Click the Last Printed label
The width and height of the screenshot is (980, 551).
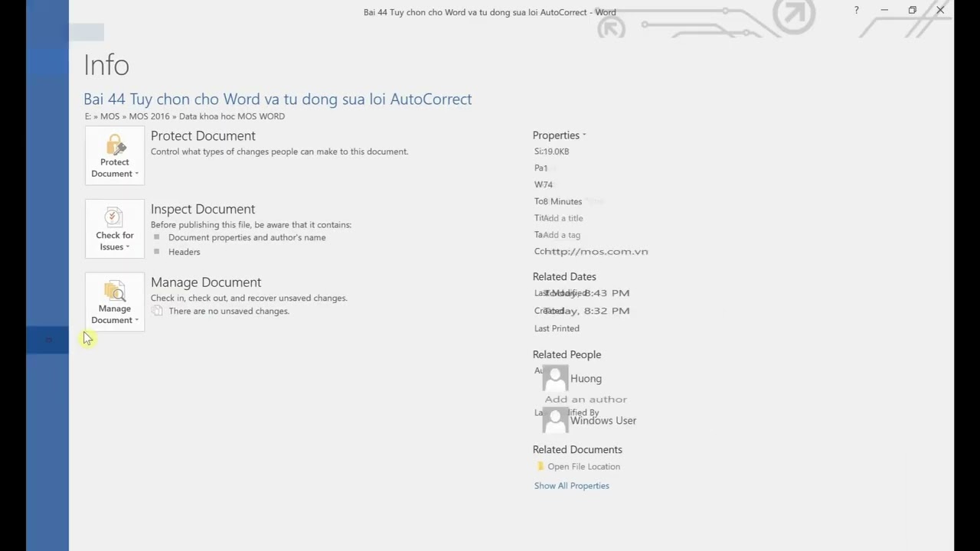[557, 328]
